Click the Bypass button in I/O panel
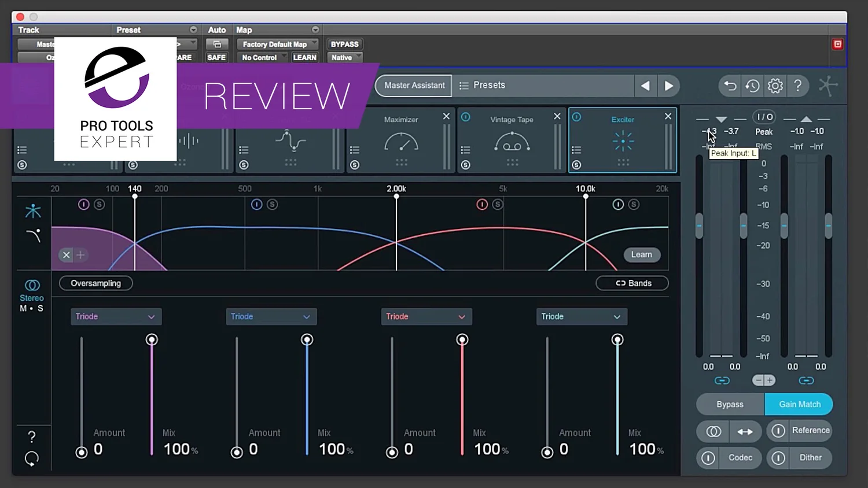 click(730, 404)
